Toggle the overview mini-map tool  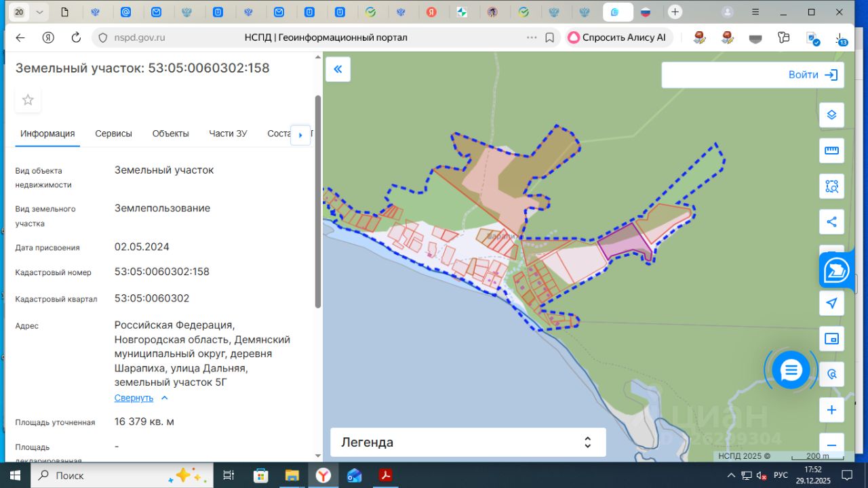(x=831, y=338)
